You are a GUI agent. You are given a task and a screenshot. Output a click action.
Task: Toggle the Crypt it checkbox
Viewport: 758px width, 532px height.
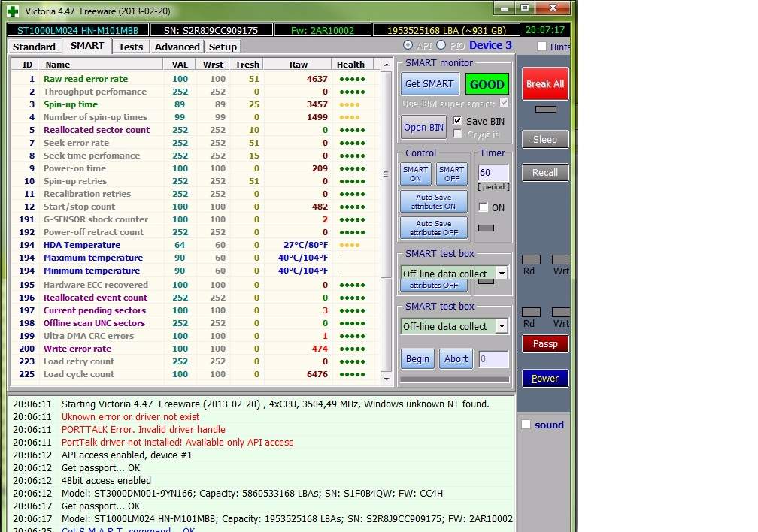point(458,134)
